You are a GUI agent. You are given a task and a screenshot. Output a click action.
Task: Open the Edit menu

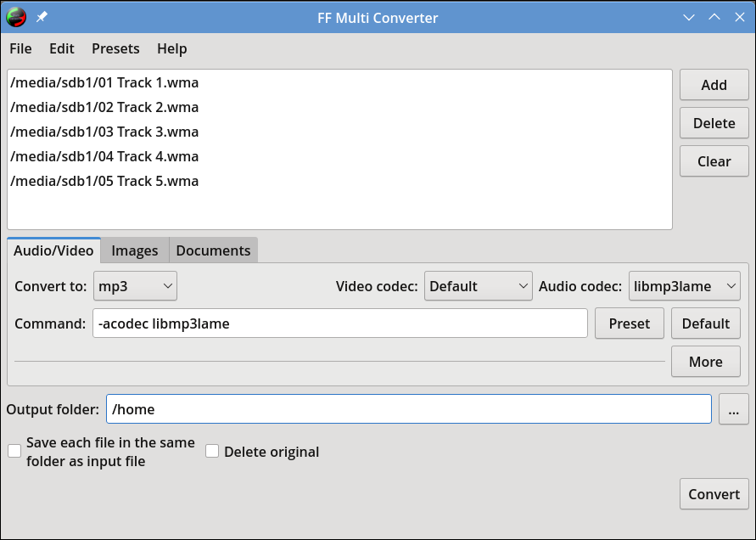(x=62, y=48)
